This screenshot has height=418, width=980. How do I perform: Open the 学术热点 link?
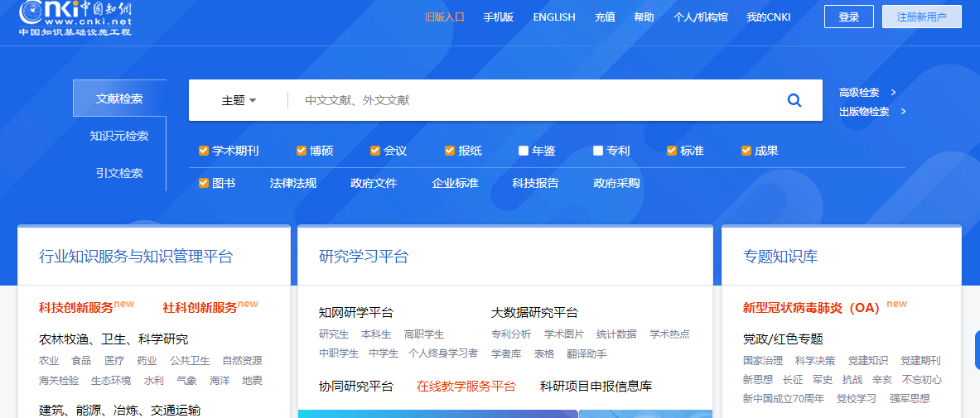670,334
